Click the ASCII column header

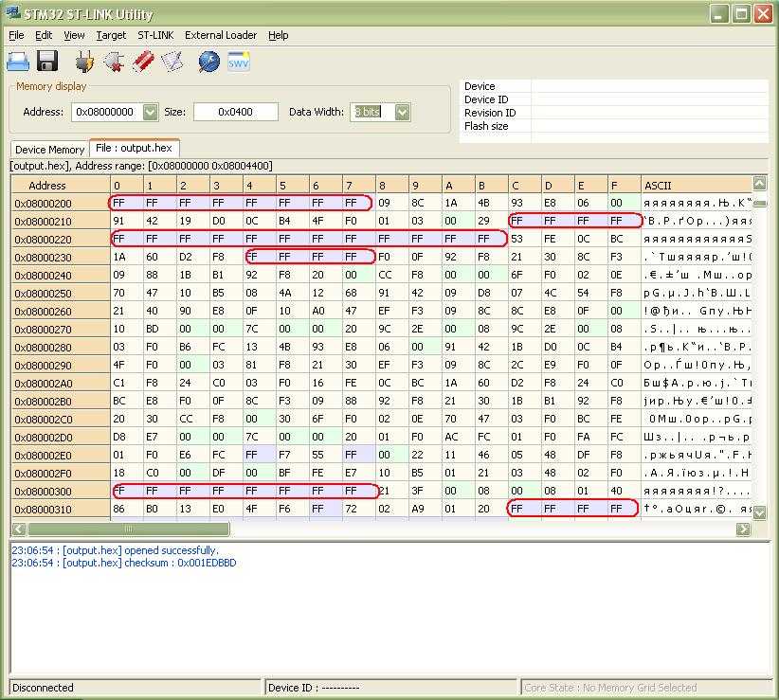pos(657,186)
